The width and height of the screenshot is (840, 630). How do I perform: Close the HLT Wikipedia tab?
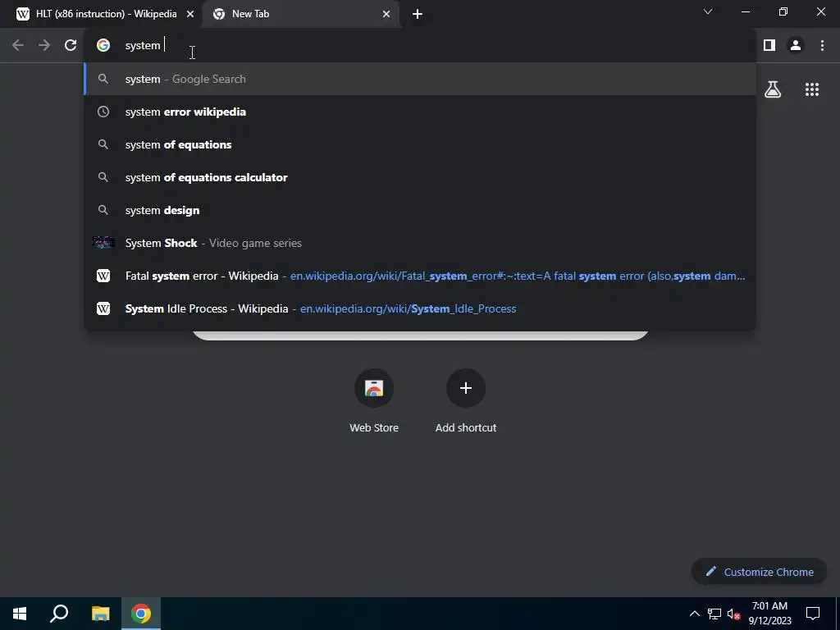click(190, 14)
